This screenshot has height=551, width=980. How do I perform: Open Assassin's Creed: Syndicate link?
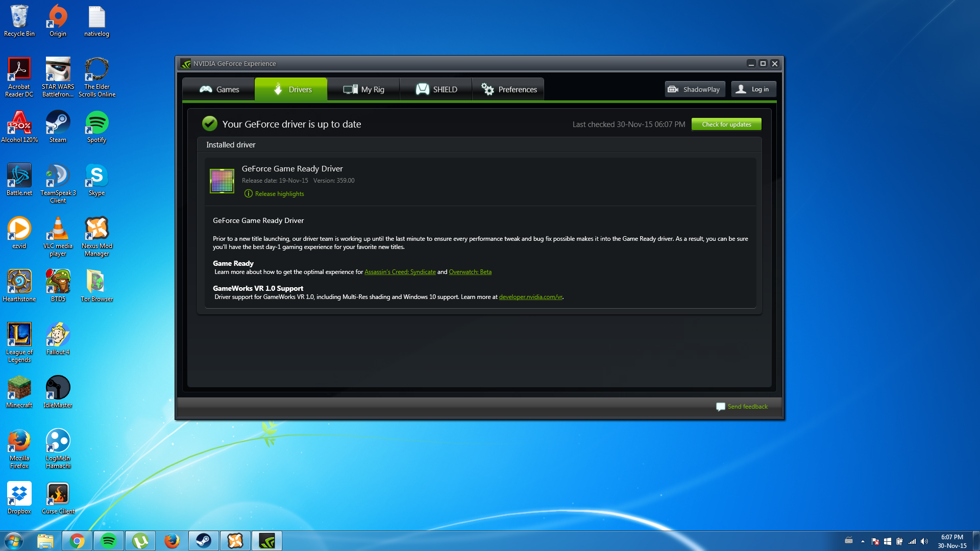(400, 272)
